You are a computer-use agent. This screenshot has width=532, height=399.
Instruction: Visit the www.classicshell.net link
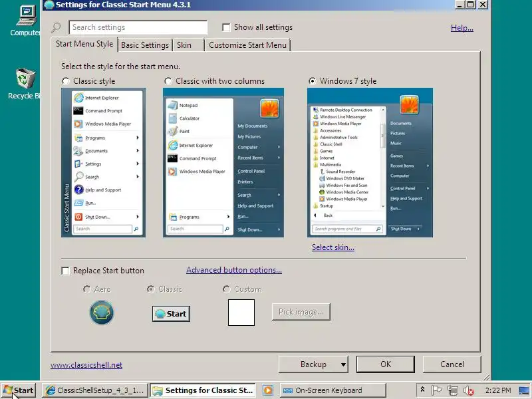[x=86, y=365]
